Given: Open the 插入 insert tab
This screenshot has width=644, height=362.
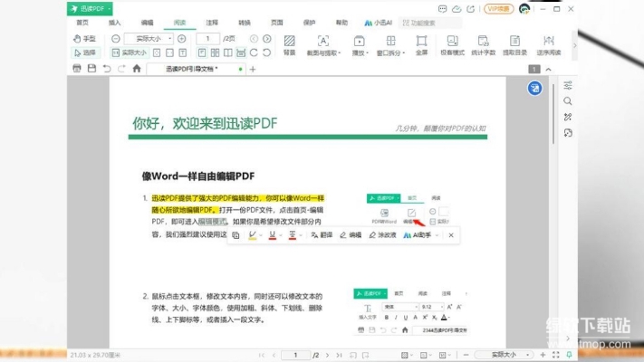Looking at the screenshot, I should (x=115, y=23).
